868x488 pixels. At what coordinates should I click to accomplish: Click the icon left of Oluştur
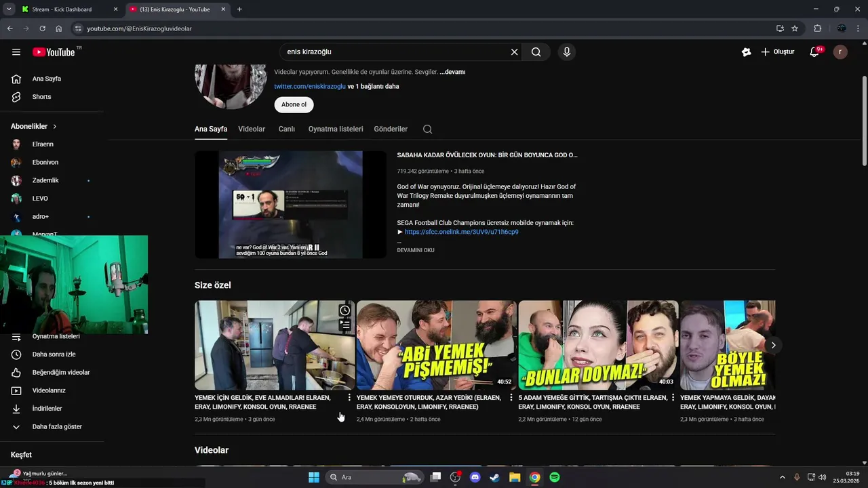tap(747, 52)
